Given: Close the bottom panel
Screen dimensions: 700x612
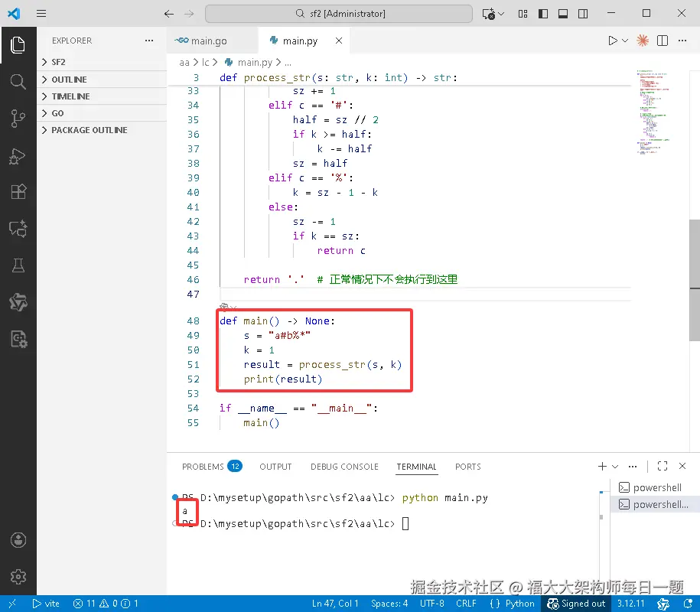Looking at the screenshot, I should point(682,466).
